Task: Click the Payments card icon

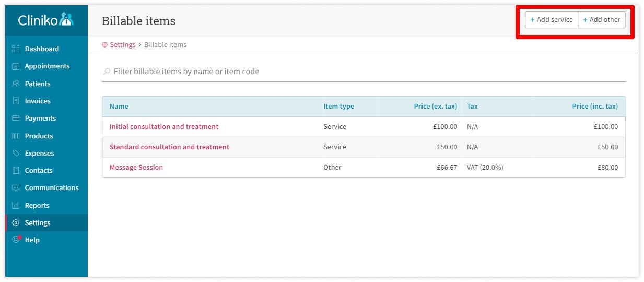Action: (x=16, y=119)
